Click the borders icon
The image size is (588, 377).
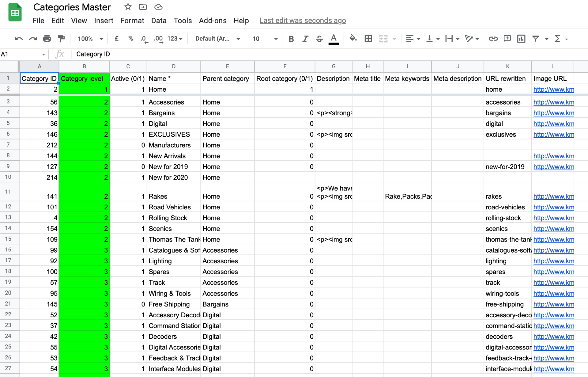click(x=368, y=39)
